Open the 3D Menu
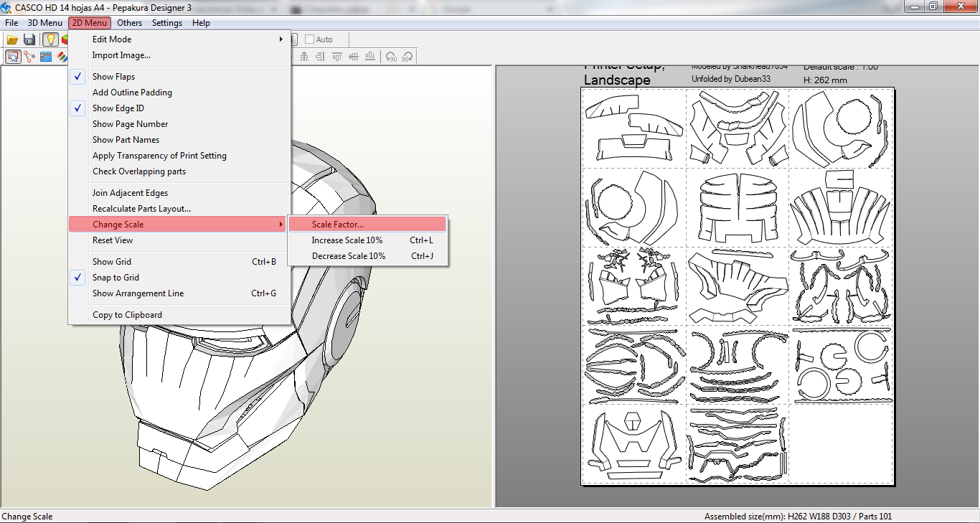 click(45, 23)
